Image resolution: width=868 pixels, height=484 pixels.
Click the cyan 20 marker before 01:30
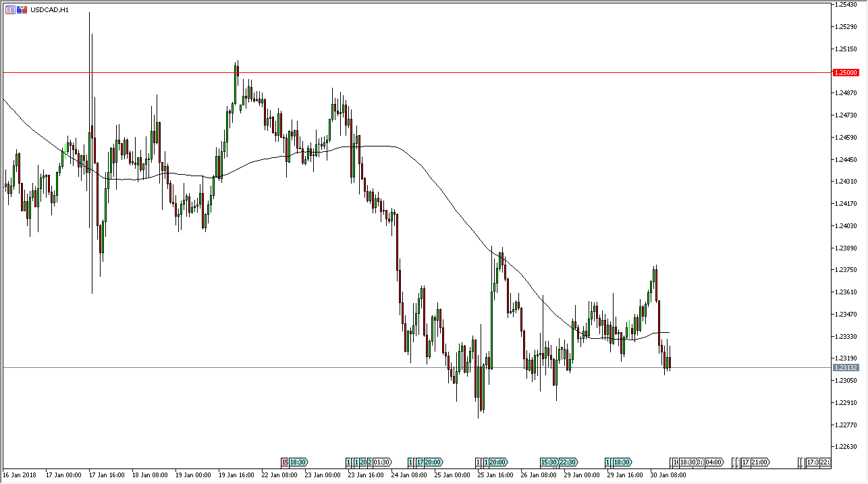[x=363, y=462]
